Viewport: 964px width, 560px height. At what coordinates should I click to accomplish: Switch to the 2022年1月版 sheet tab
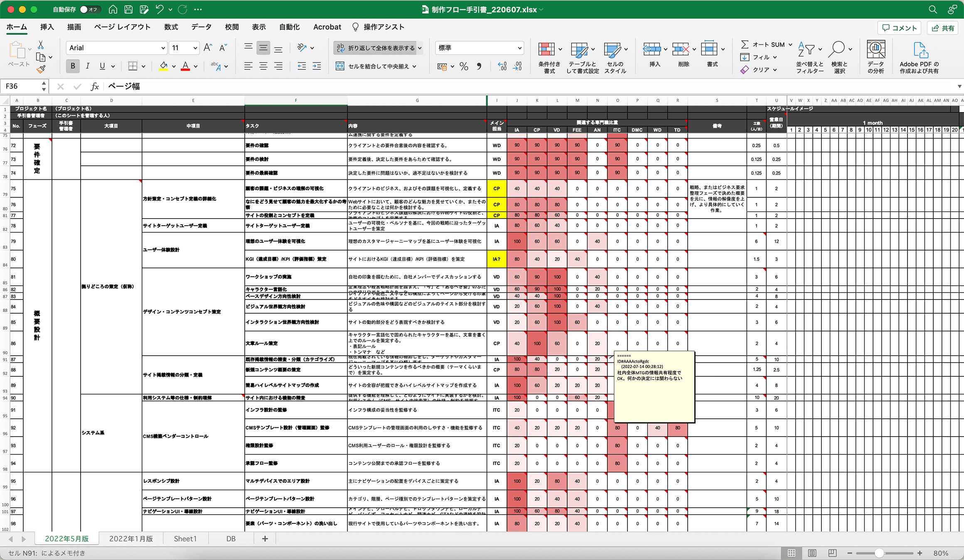tap(131, 538)
